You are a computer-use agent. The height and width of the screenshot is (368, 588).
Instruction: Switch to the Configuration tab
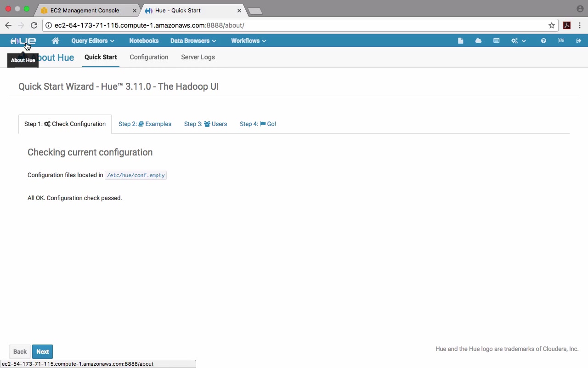point(149,57)
